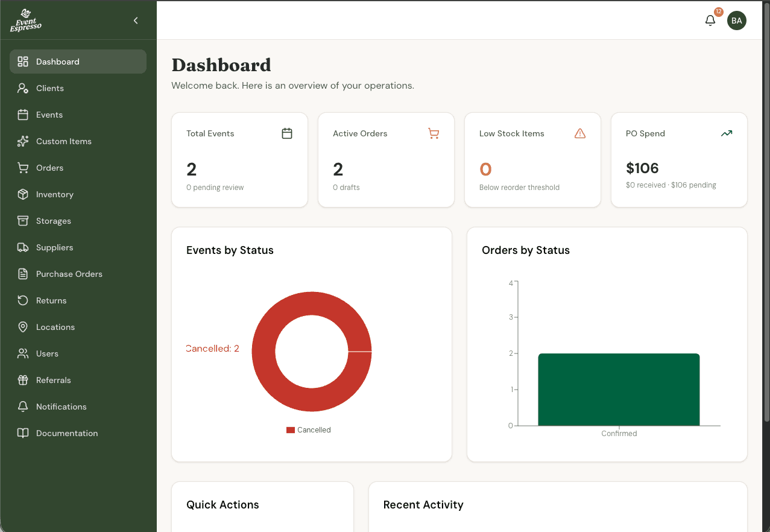This screenshot has width=770, height=532.
Task: Go to Clients in the sidebar
Action: pos(50,88)
